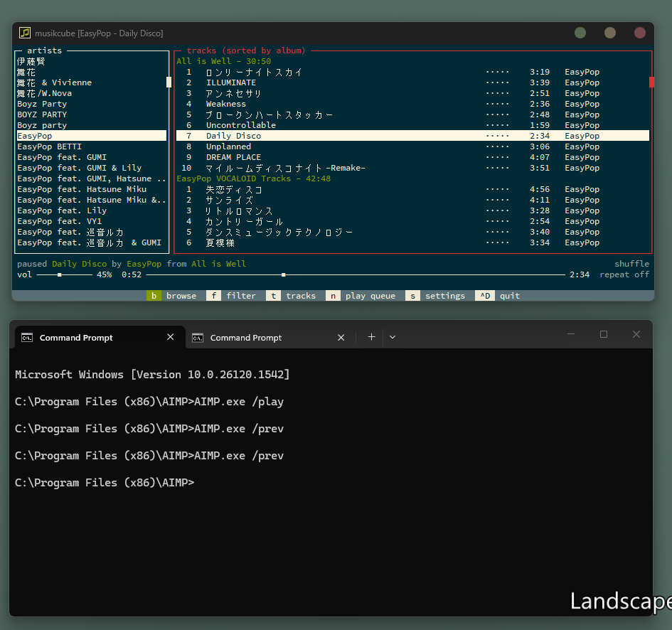Screen dimensions: 672x630
Task: Toggle the repeat off setting
Action: 624,274
